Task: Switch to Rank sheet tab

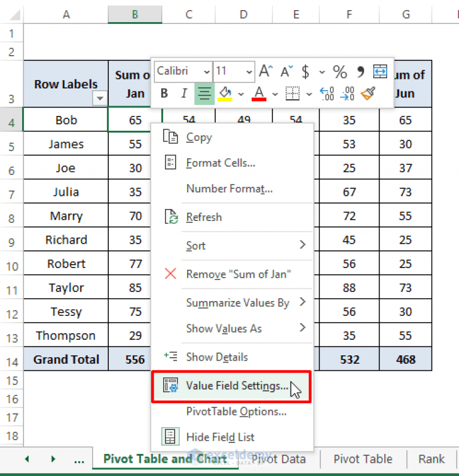Action: 432,459
